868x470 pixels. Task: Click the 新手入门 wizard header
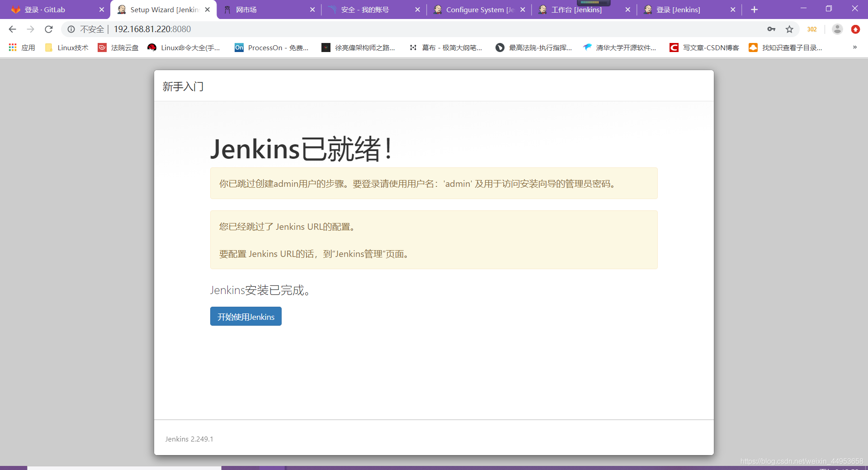183,86
